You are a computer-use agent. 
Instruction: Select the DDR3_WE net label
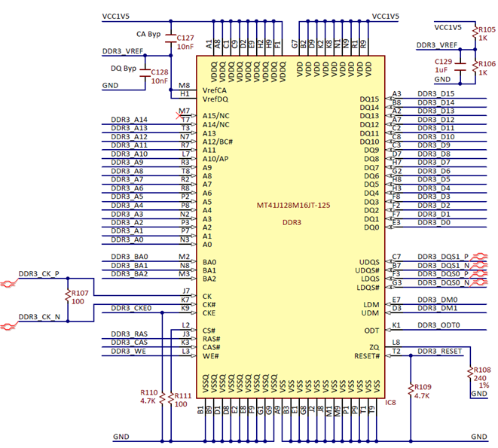pos(128,351)
